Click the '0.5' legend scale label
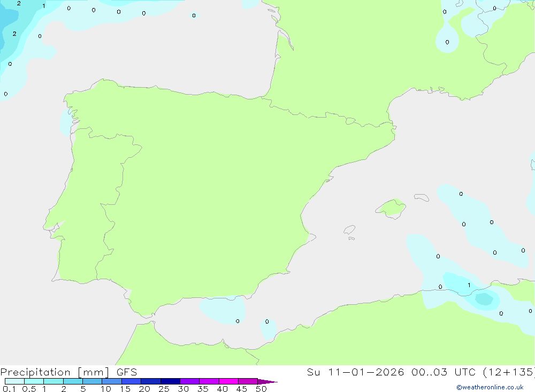Image resolution: width=535 pixels, height=392 pixels. 29,389
